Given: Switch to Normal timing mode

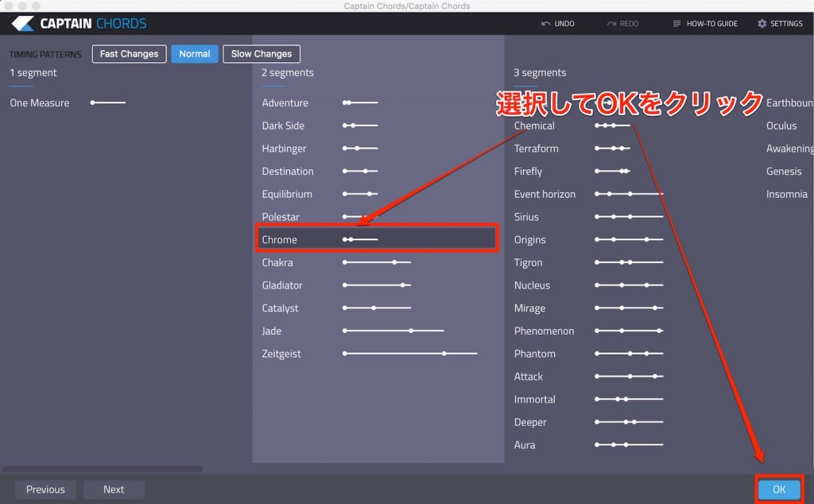Looking at the screenshot, I should pyautogui.click(x=194, y=53).
